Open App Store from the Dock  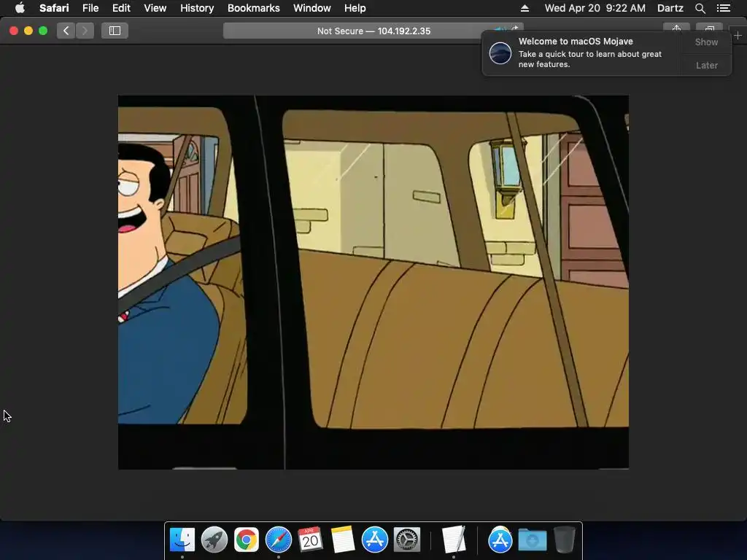[374, 540]
